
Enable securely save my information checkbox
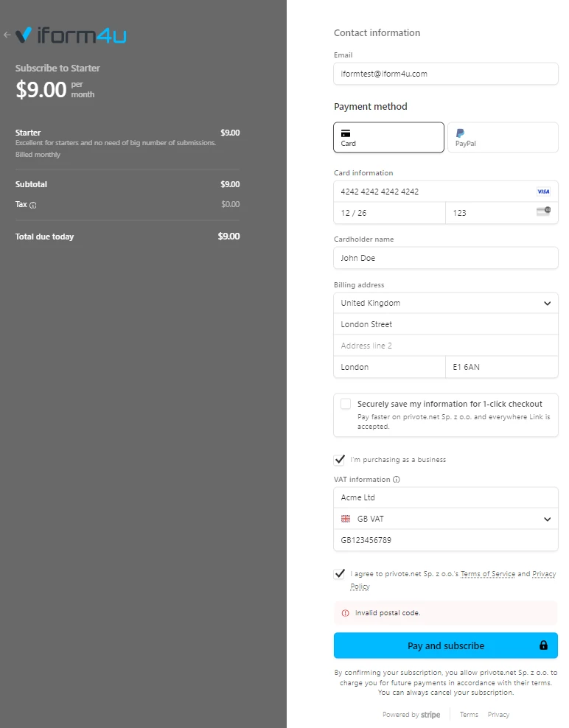[x=346, y=404]
